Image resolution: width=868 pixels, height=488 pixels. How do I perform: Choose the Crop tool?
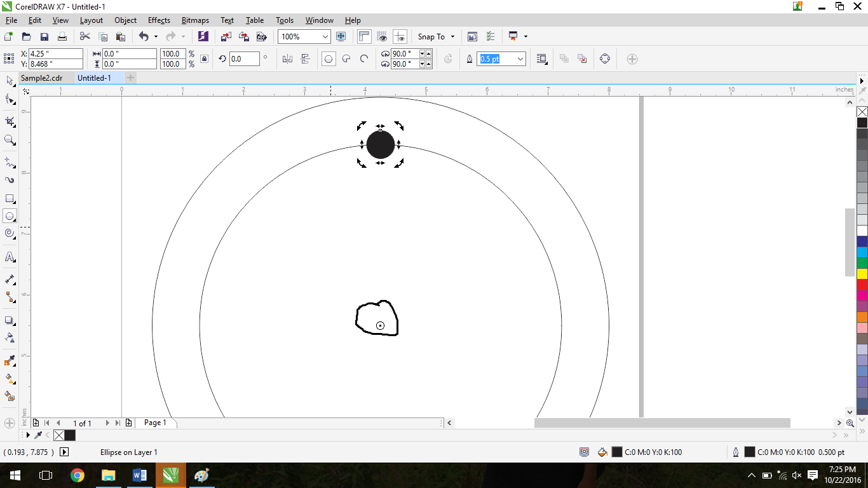[10, 121]
